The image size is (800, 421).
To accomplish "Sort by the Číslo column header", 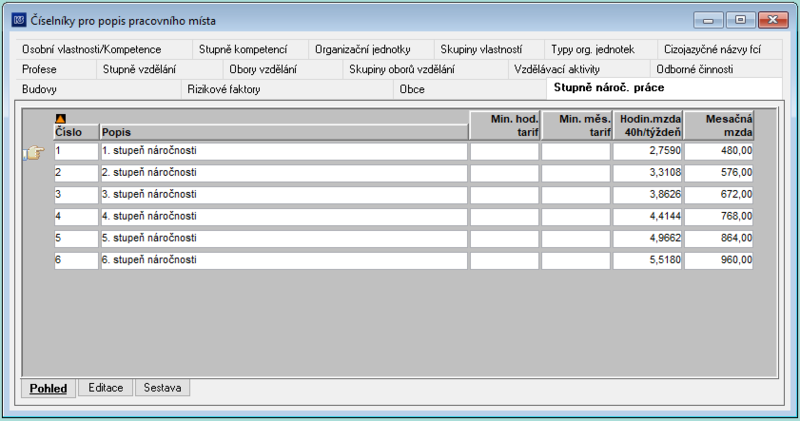I will (76, 132).
